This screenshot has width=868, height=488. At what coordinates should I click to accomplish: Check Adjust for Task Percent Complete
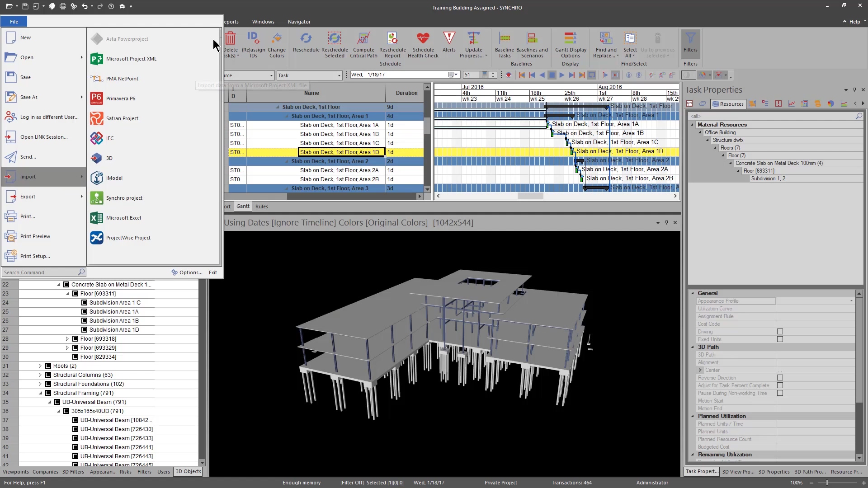[x=780, y=385]
